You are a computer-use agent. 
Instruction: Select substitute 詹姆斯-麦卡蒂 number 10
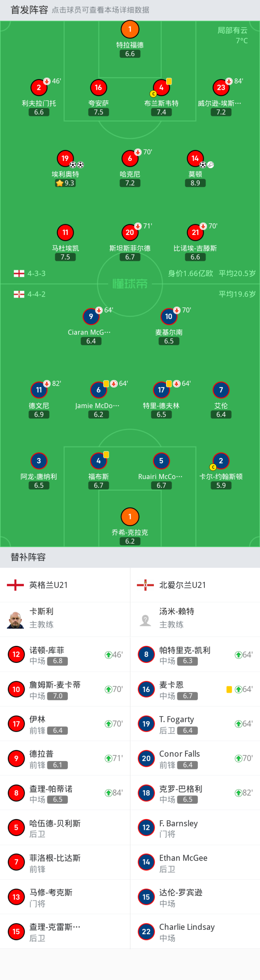point(65,689)
